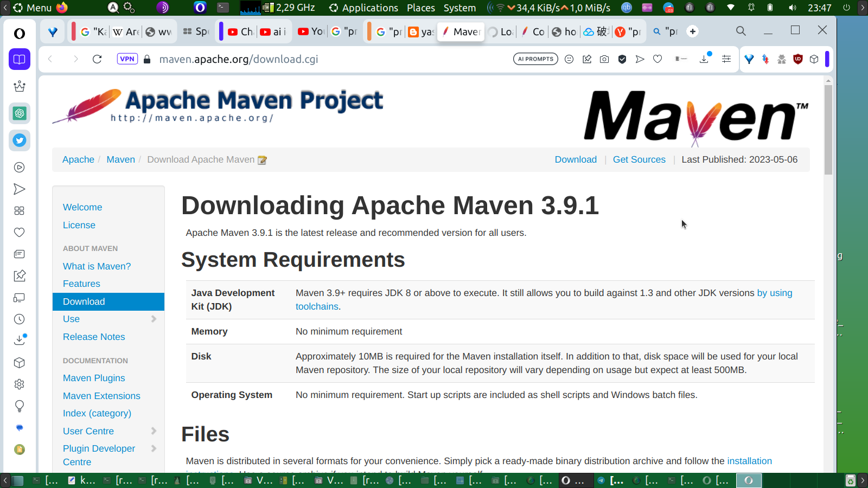Image resolution: width=868 pixels, height=488 pixels.
Task: Open Settings gear icon in sidebar
Action: pos(20,384)
